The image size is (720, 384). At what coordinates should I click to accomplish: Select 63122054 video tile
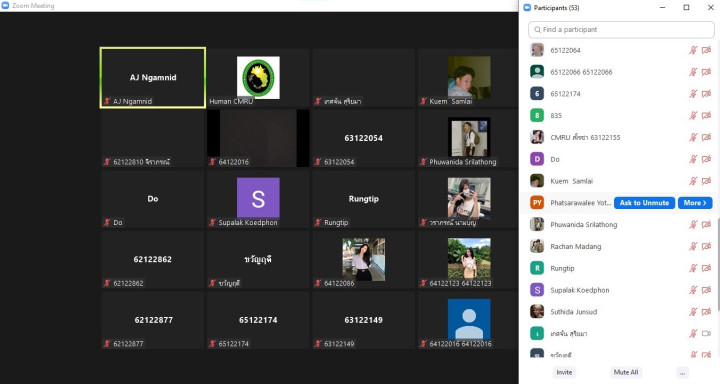pyautogui.click(x=363, y=138)
